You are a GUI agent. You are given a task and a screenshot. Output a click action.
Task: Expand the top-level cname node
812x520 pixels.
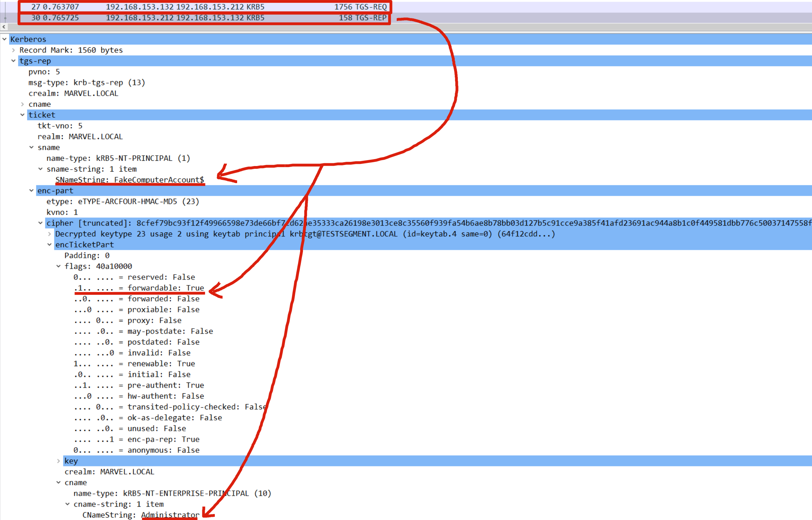point(23,104)
